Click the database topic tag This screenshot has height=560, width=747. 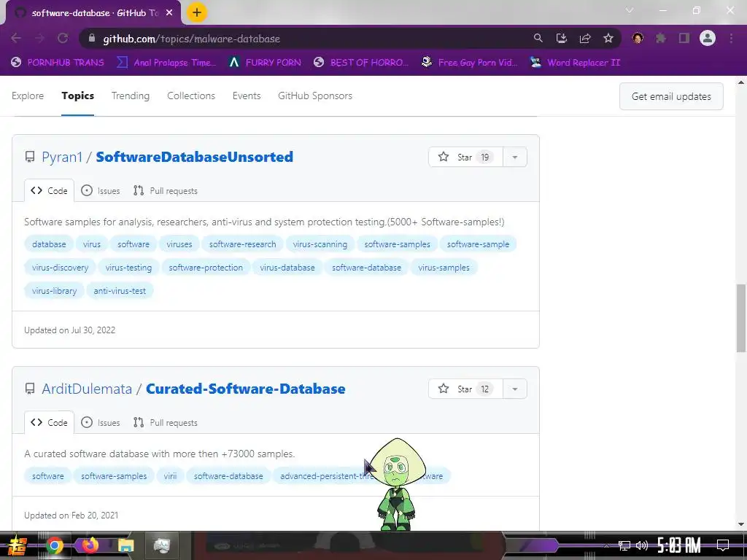(49, 244)
